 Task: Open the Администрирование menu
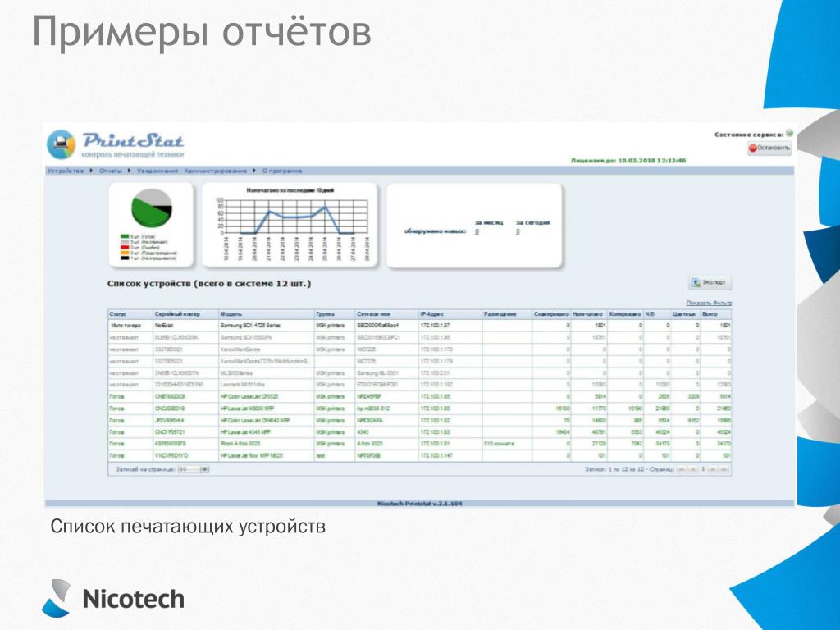click(x=216, y=171)
